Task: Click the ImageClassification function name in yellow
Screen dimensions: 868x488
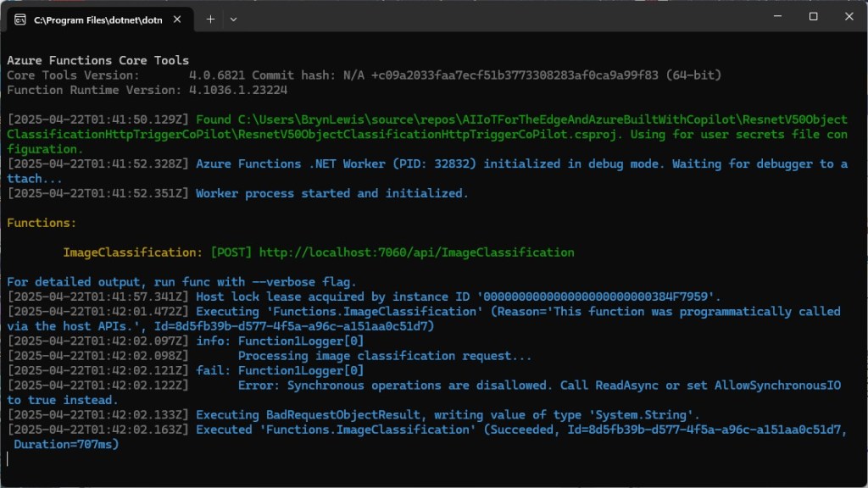Action: (x=132, y=252)
